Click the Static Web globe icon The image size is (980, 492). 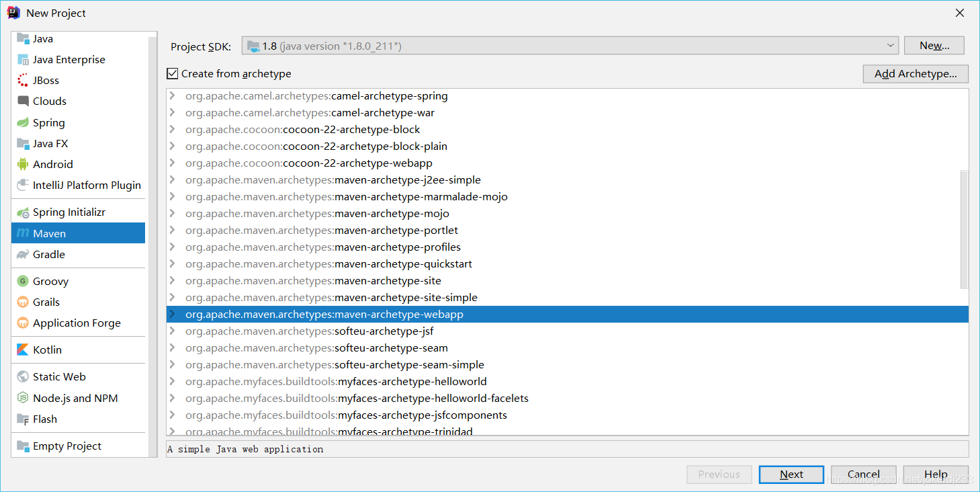tap(23, 376)
